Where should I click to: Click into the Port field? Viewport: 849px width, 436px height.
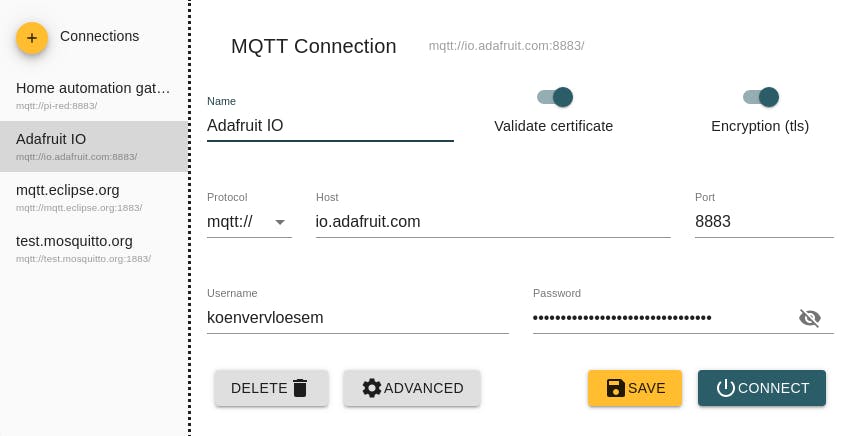point(763,222)
